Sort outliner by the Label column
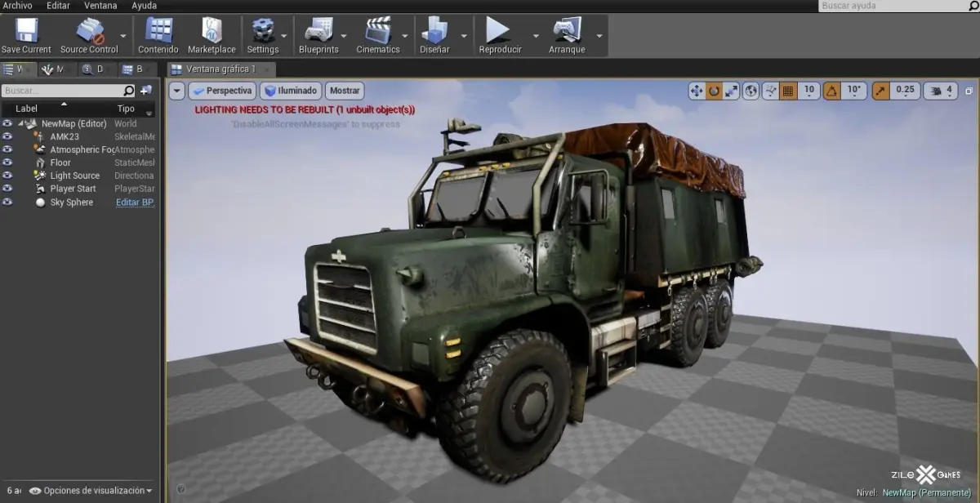The height and width of the screenshot is (503, 980). 27,109
